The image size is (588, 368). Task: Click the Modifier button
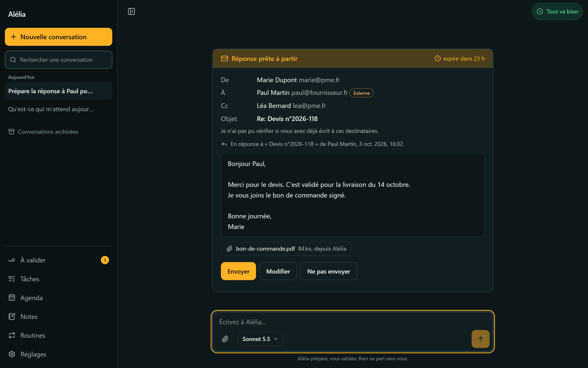pos(278,271)
